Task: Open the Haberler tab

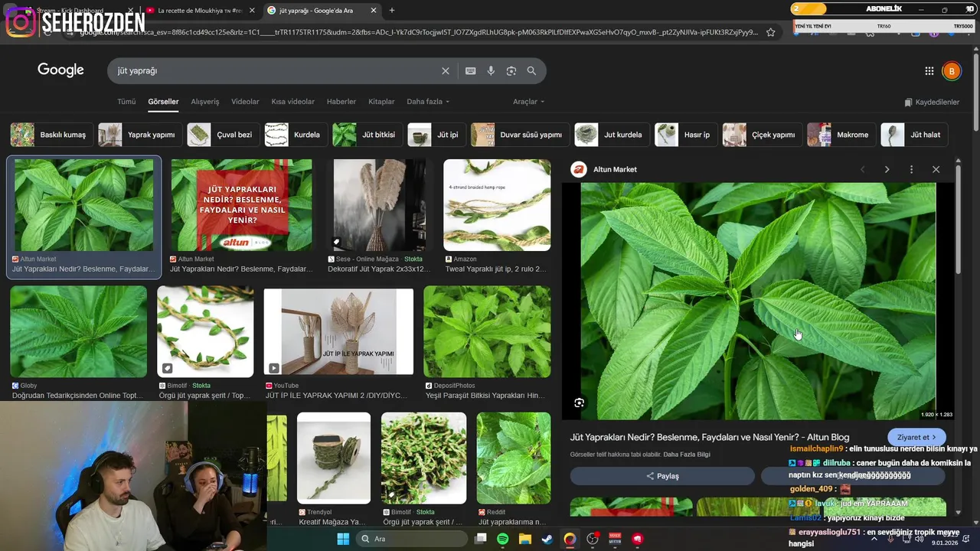Action: coord(341,102)
